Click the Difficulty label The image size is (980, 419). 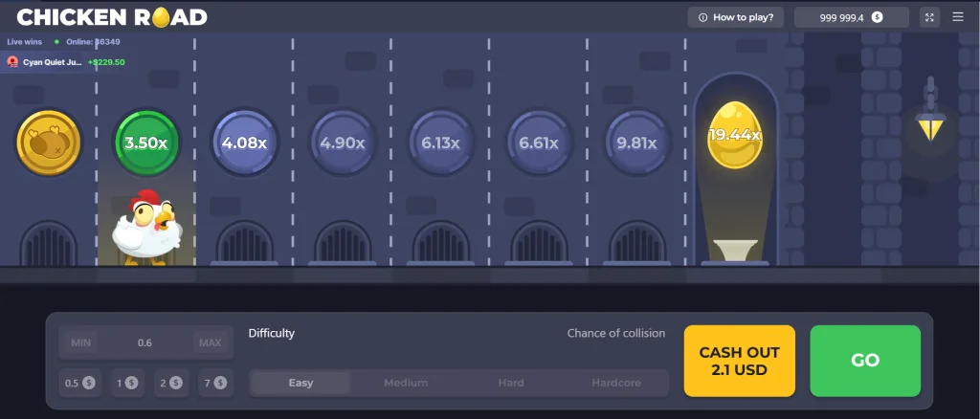coord(271,334)
